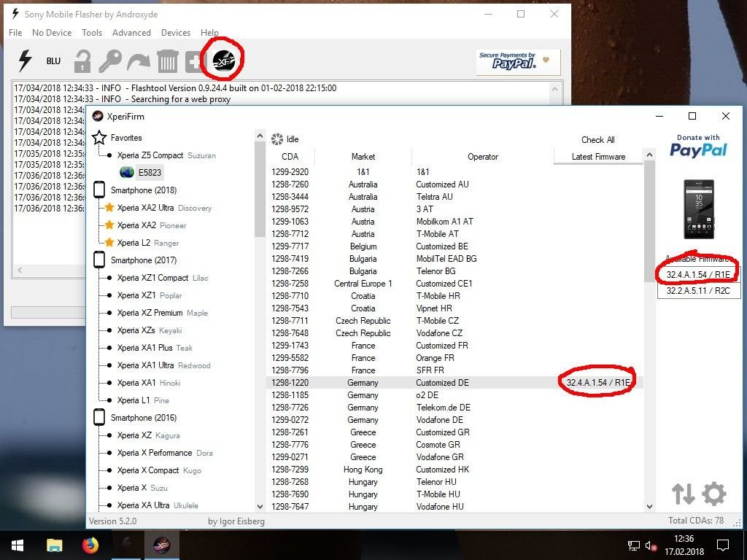Select Xperia XA Ultra Ukulele
The width and height of the screenshot is (747, 560).
coord(158,505)
